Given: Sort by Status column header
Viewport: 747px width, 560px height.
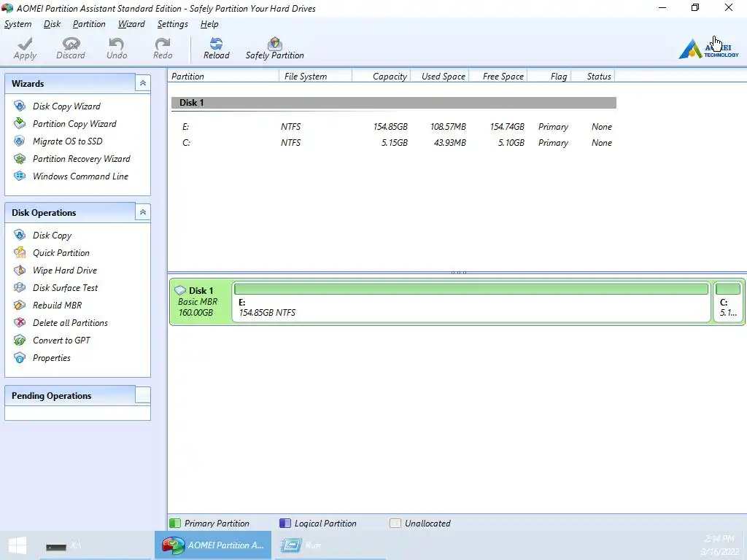Looking at the screenshot, I should pyautogui.click(x=593, y=76).
